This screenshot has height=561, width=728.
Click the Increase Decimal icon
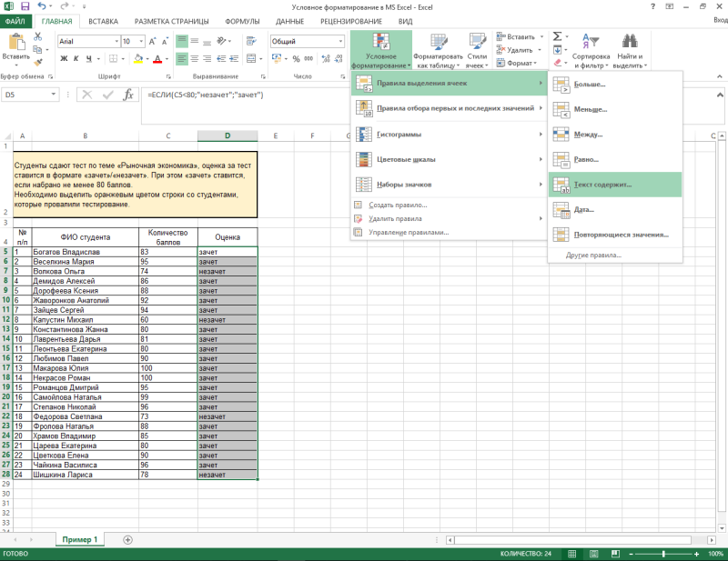click(326, 59)
